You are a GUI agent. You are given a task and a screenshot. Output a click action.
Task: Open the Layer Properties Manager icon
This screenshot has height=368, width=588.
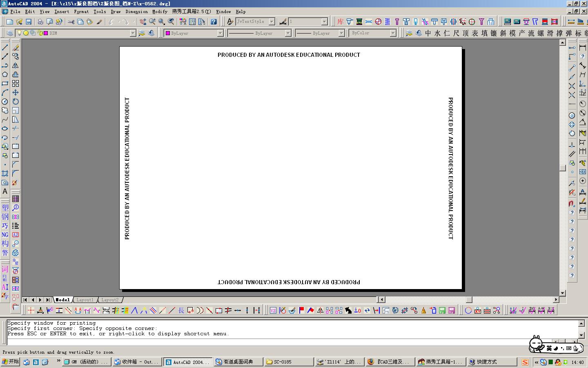(x=10, y=33)
